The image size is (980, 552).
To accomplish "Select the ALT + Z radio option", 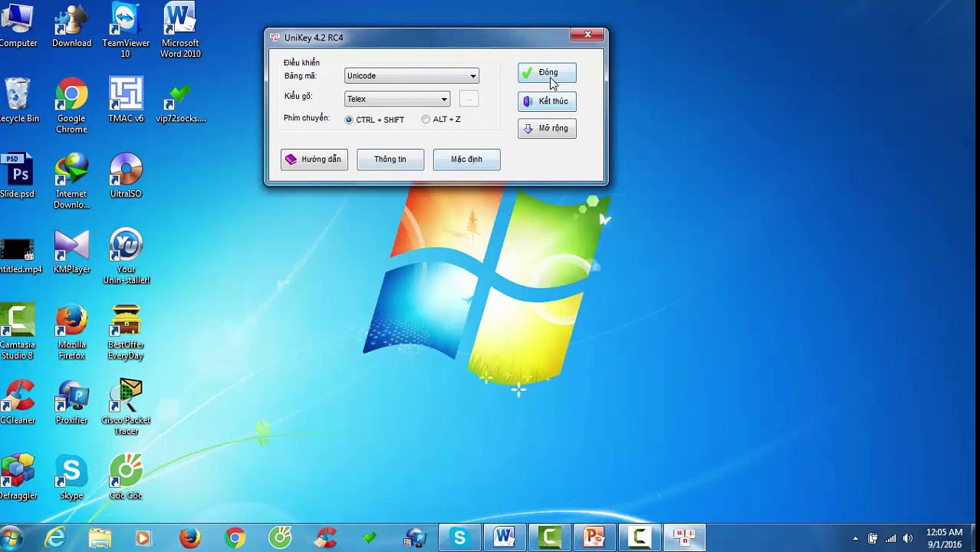I will [442, 120].
